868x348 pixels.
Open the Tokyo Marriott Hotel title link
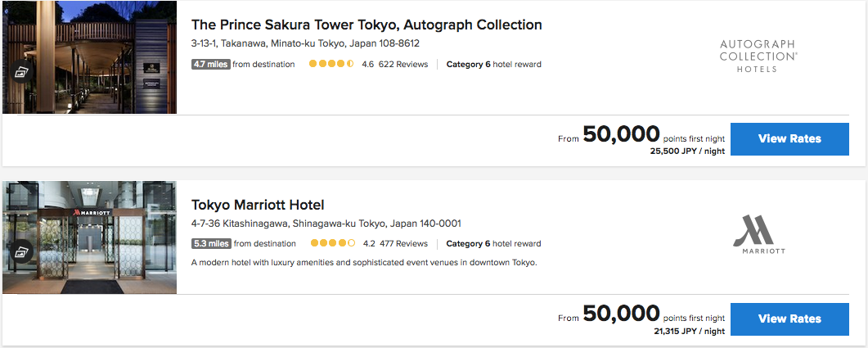click(258, 205)
